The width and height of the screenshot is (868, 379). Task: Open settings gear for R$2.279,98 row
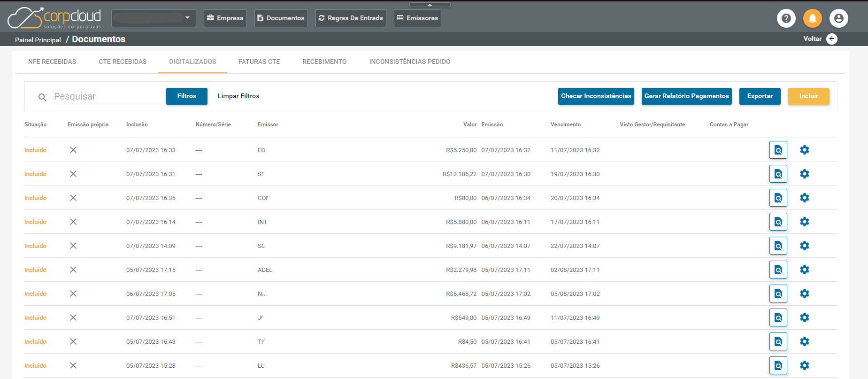[x=805, y=270]
